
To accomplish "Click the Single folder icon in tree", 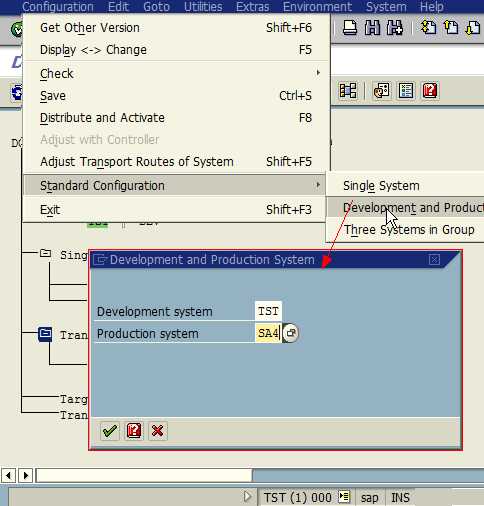I will coord(45,254).
